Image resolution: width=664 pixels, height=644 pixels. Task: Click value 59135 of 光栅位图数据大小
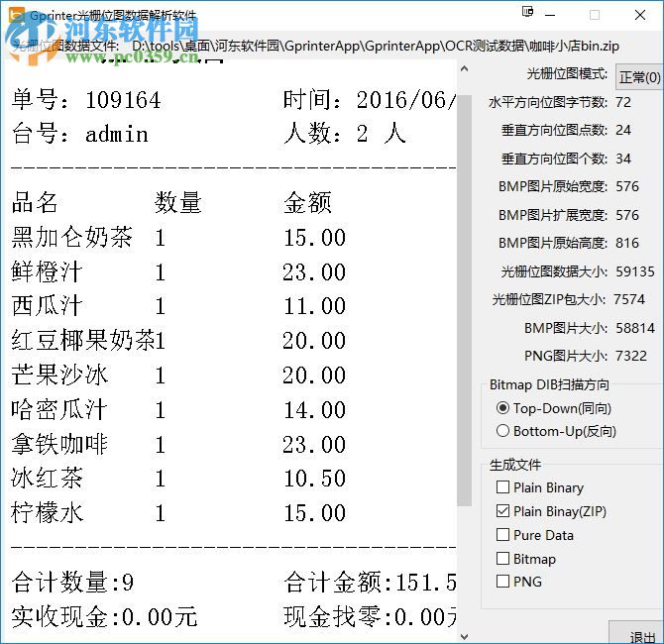click(x=635, y=271)
